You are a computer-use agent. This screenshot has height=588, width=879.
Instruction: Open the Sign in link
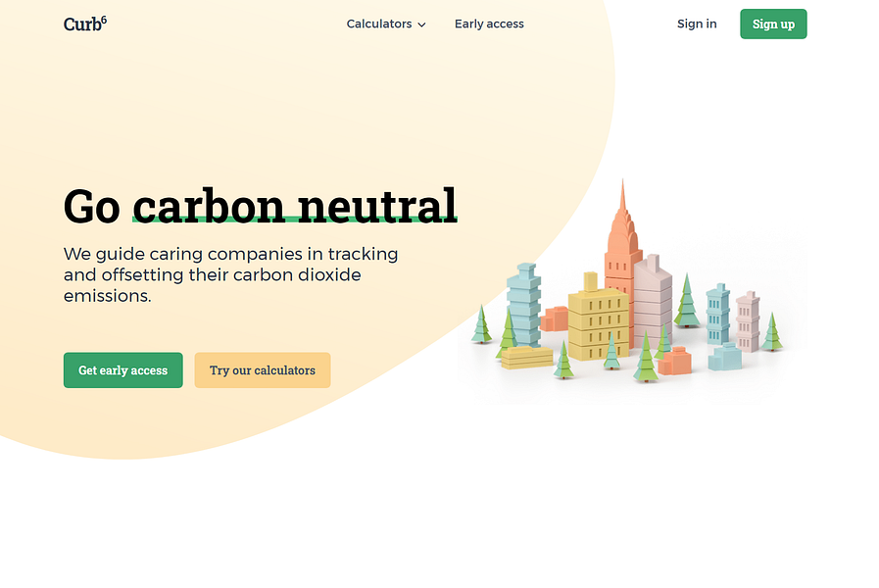[x=697, y=24]
